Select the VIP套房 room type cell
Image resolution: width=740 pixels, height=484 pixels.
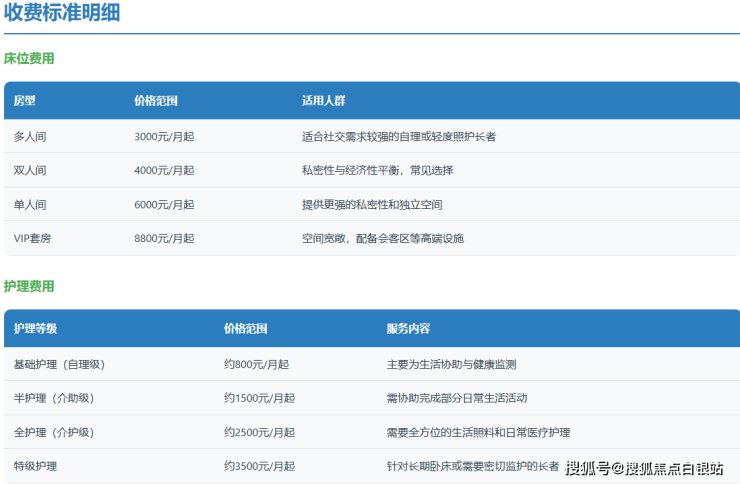(x=34, y=238)
